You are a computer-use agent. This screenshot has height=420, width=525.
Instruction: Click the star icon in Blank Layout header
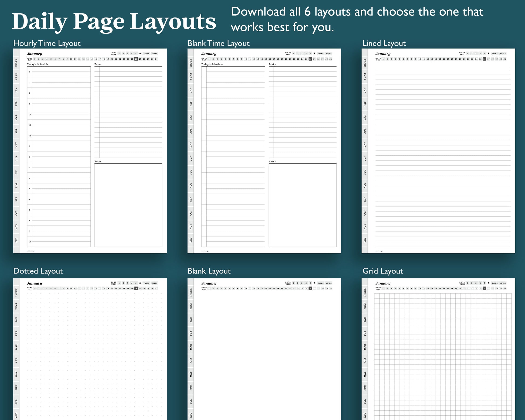(314, 283)
